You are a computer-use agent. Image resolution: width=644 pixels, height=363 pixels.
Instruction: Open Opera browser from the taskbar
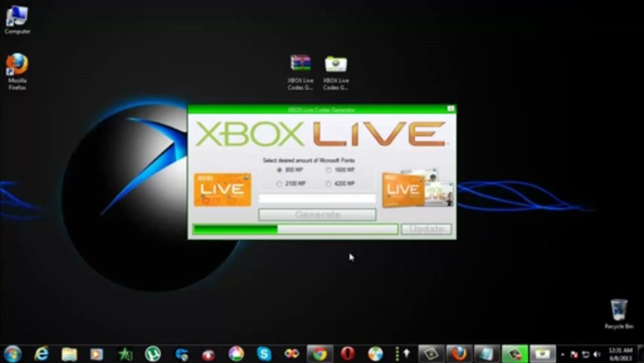[347, 354]
